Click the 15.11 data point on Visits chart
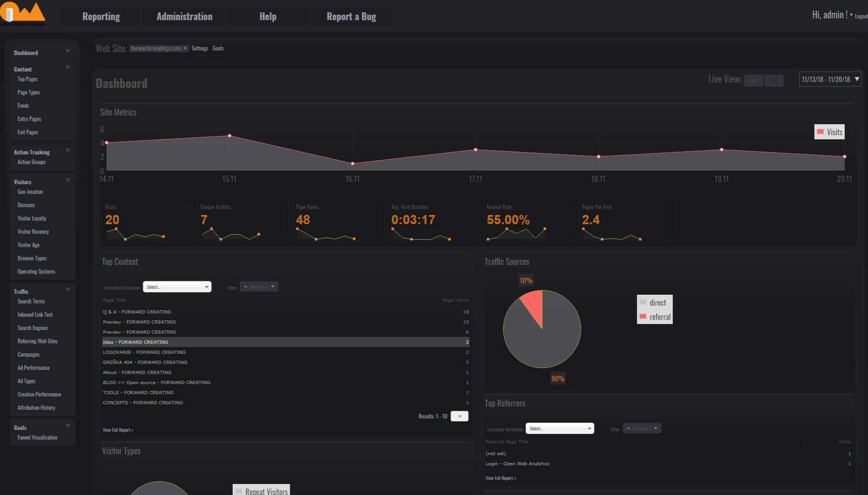The width and height of the screenshot is (868, 495). point(230,136)
